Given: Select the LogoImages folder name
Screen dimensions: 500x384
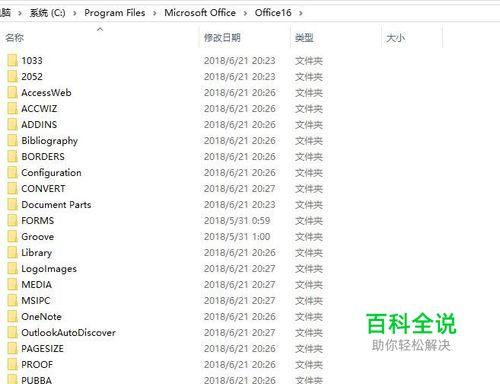Looking at the screenshot, I should [49, 269].
